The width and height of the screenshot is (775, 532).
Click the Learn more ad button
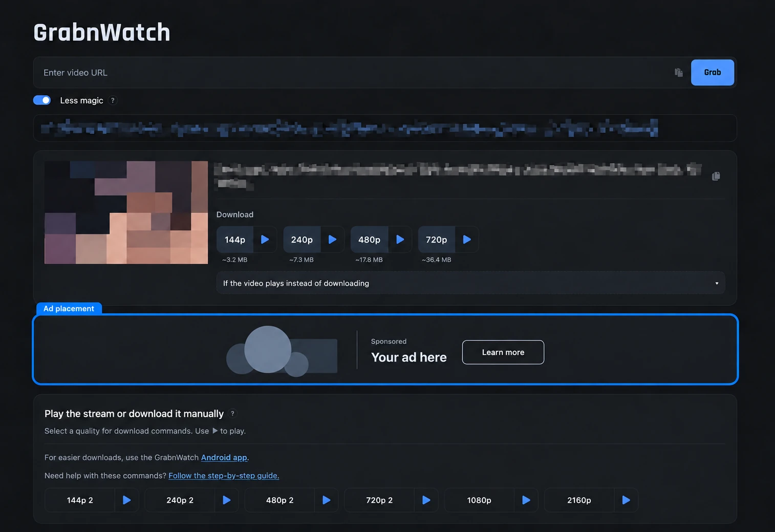(x=503, y=352)
